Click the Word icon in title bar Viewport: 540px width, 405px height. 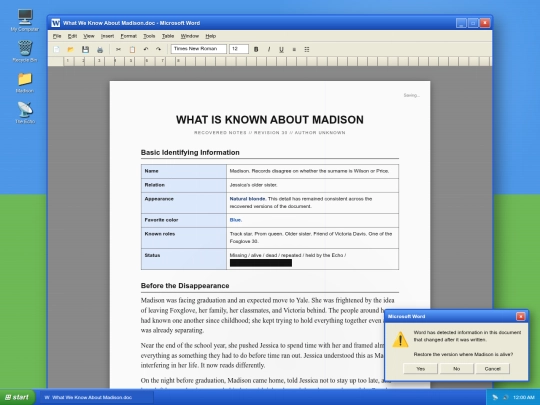point(55,23)
